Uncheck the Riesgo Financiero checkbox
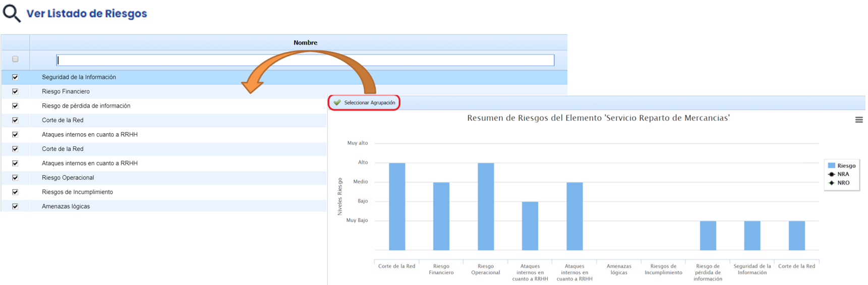 (15, 91)
